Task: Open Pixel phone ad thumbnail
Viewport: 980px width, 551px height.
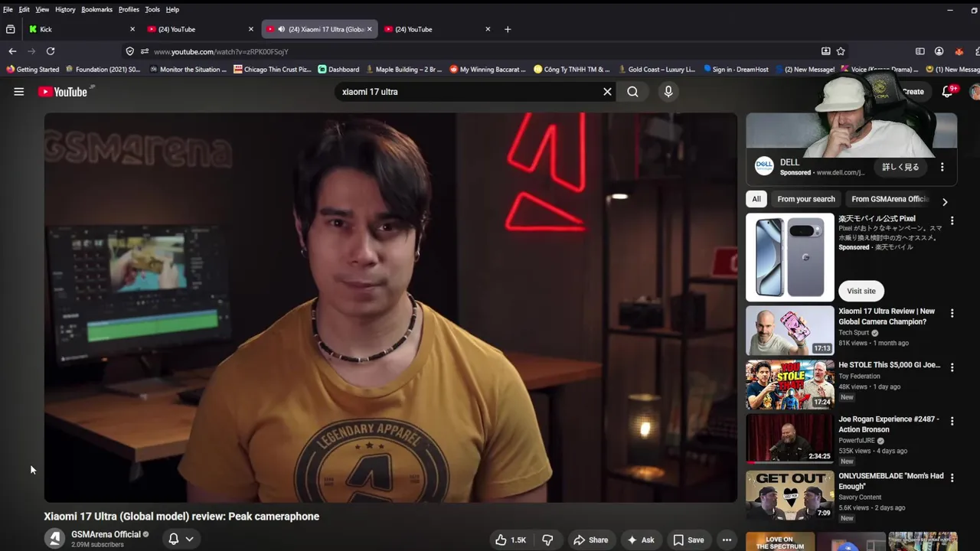Action: pos(790,256)
